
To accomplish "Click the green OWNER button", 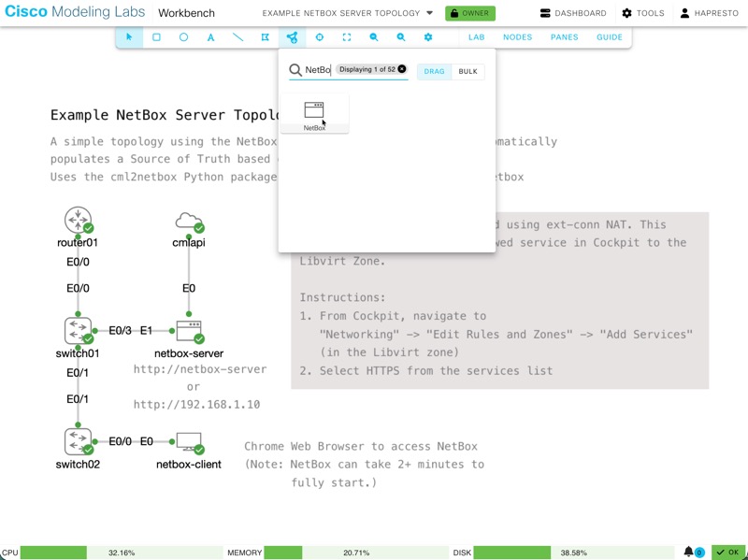I will pos(471,13).
